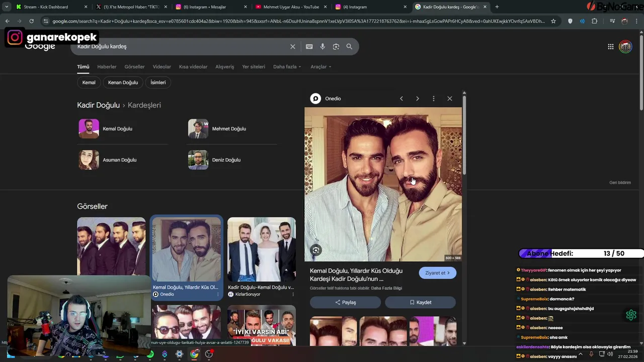This screenshot has height=362, width=644.
Task: Open the Onedio source in preview header
Action: [326, 99]
